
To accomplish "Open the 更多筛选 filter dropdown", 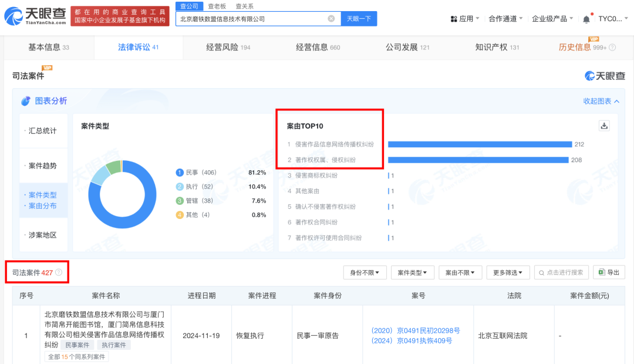I will click(508, 272).
